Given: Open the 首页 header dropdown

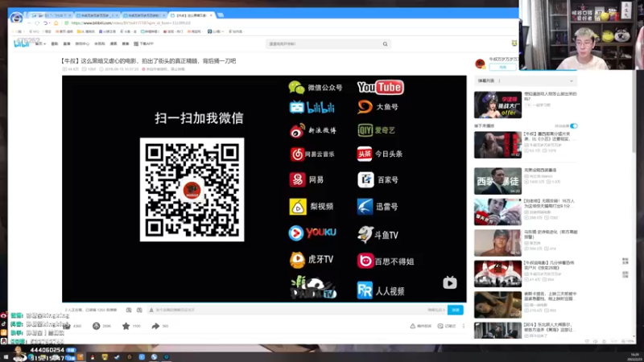Looking at the screenshot, I should coord(39,43).
